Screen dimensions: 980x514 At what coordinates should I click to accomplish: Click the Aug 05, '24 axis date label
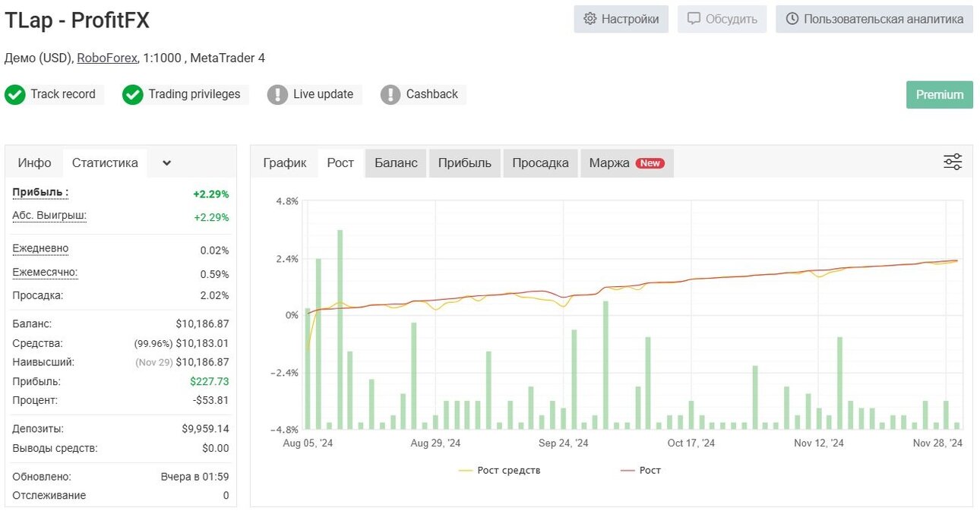308,443
